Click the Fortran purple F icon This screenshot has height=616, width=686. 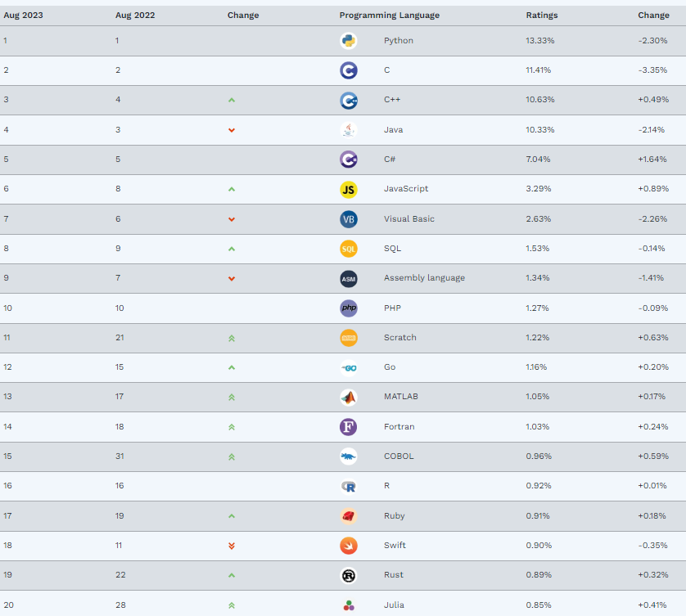pyautogui.click(x=349, y=427)
